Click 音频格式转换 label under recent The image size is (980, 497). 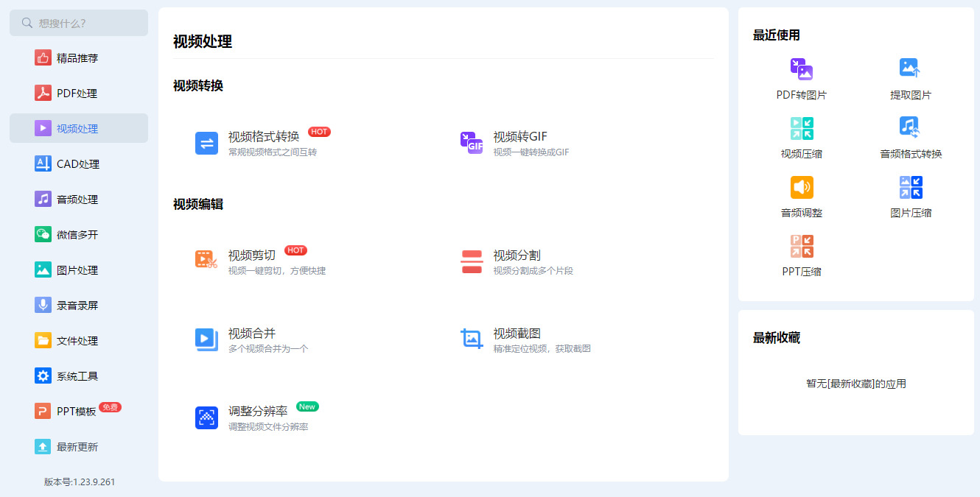click(x=911, y=154)
